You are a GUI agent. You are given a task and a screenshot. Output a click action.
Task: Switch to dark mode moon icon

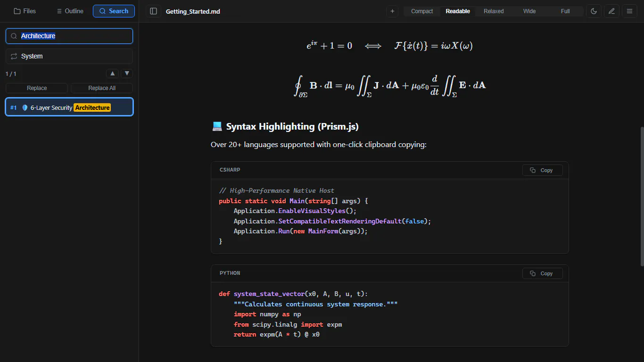click(x=594, y=11)
